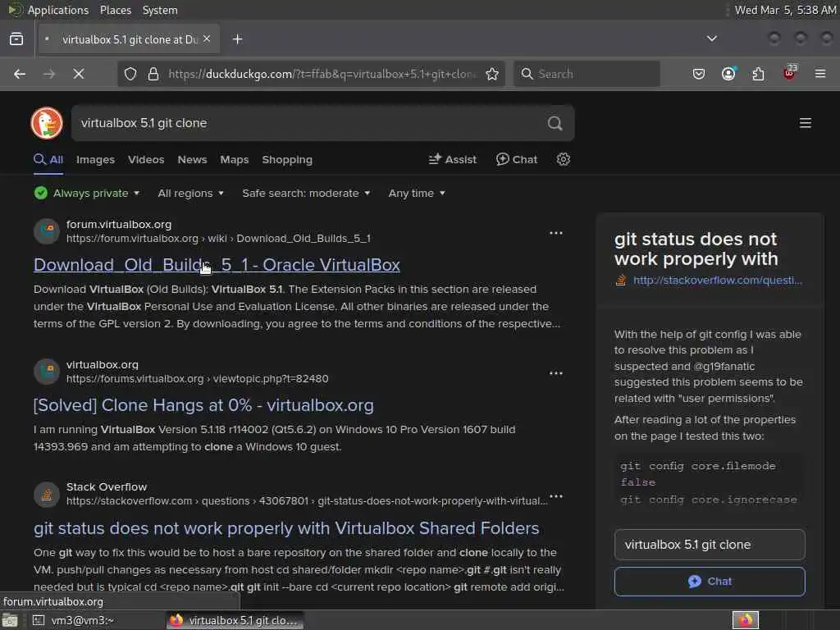
Task: Close the virtualbox 5.1 git clone tab
Action: [x=207, y=39]
